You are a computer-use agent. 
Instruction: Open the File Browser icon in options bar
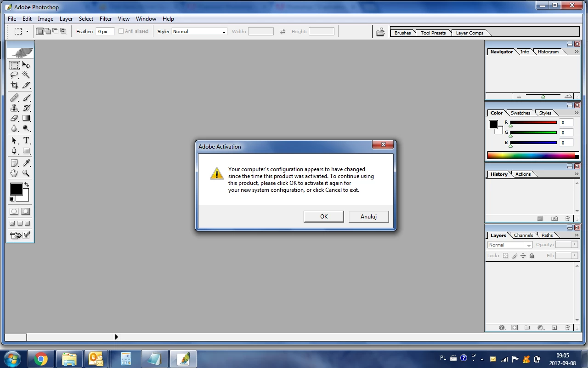[380, 32]
